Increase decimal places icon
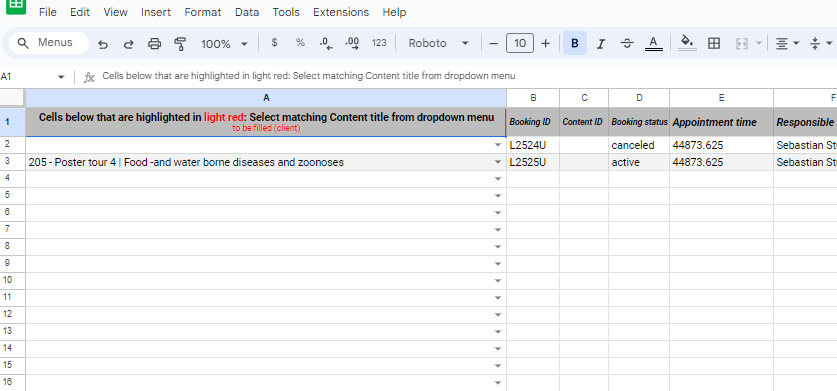 point(352,43)
